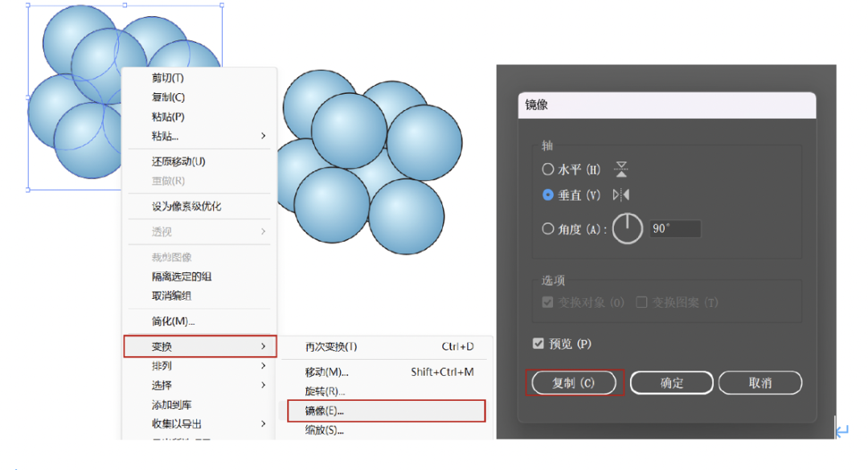Click the top-left selection handle
The width and height of the screenshot is (868, 470).
pos(28,6)
